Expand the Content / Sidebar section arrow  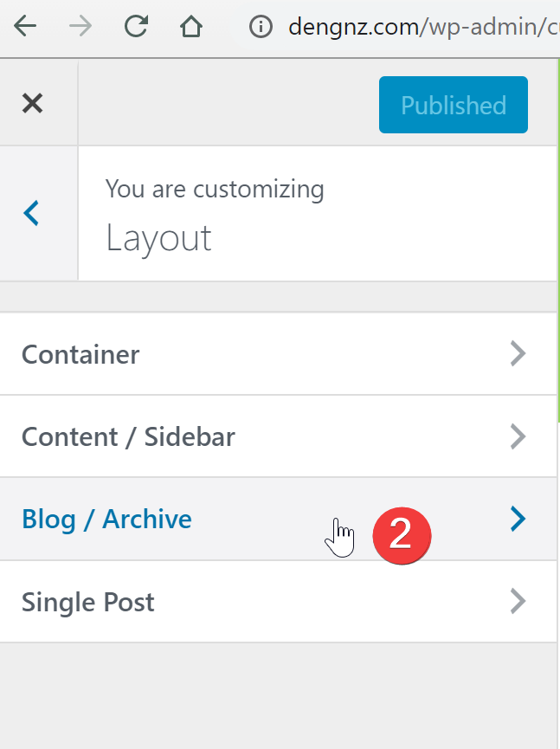click(x=518, y=436)
